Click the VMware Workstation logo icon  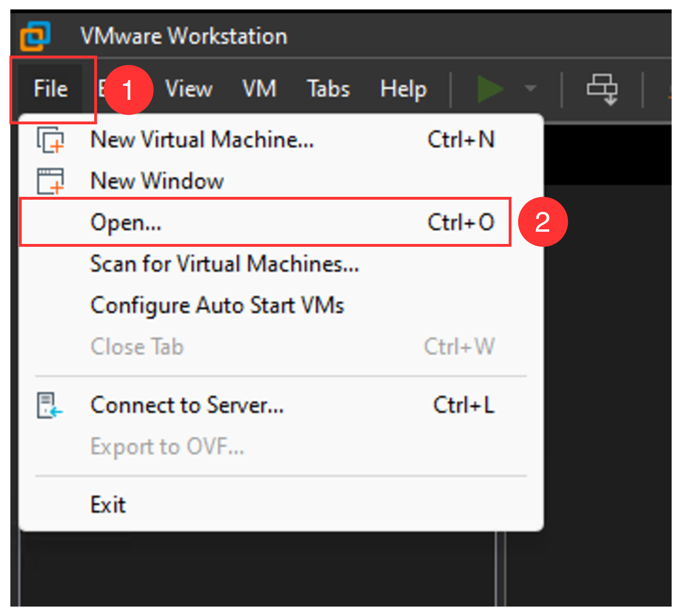[x=35, y=36]
